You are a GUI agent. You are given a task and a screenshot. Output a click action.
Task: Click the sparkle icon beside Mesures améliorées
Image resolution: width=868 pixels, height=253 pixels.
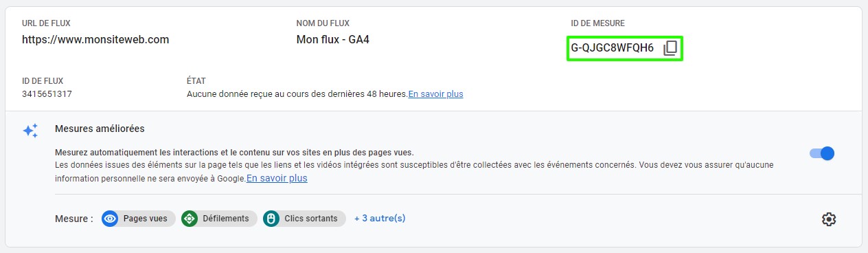[x=30, y=131]
